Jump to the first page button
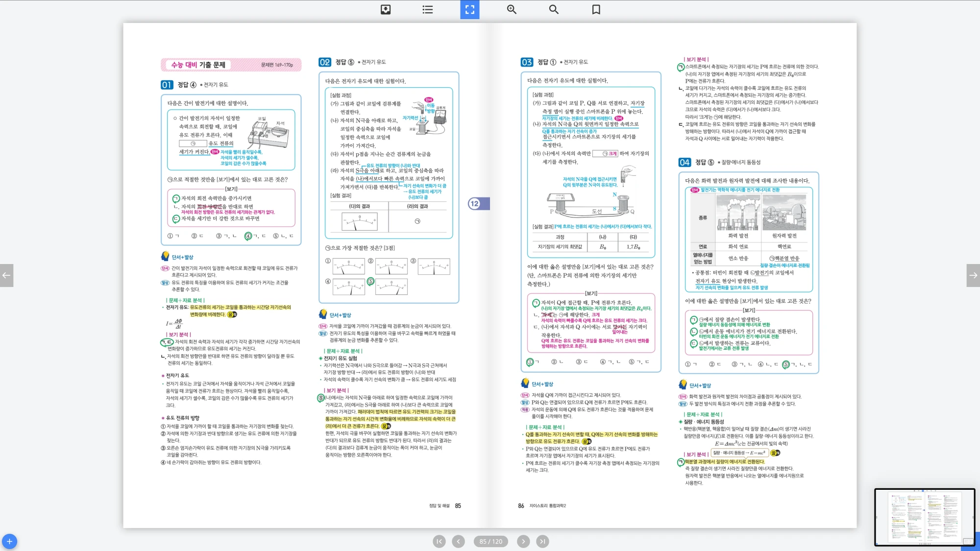This screenshot has height=551, width=980. click(440, 541)
